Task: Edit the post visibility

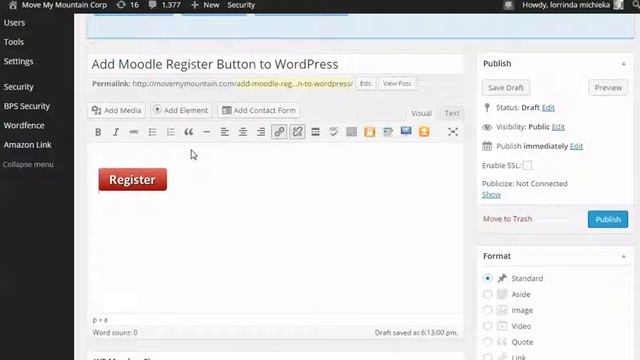Action: click(558, 127)
